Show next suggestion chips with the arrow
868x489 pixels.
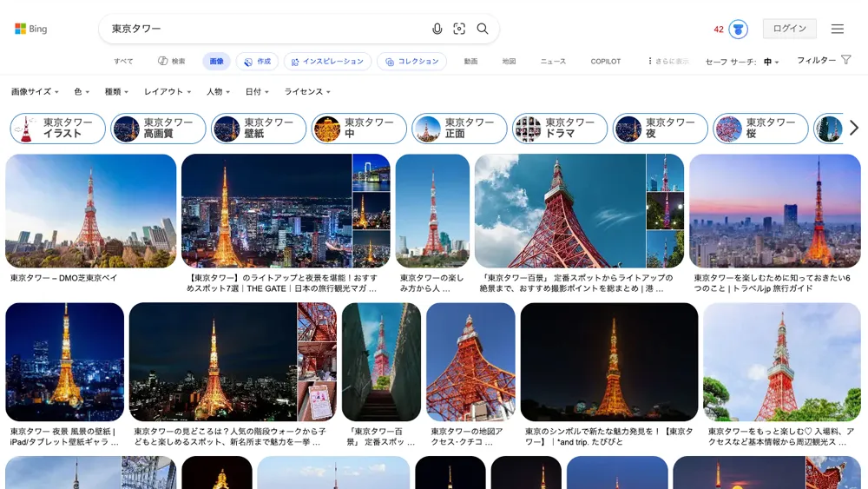[853, 129]
